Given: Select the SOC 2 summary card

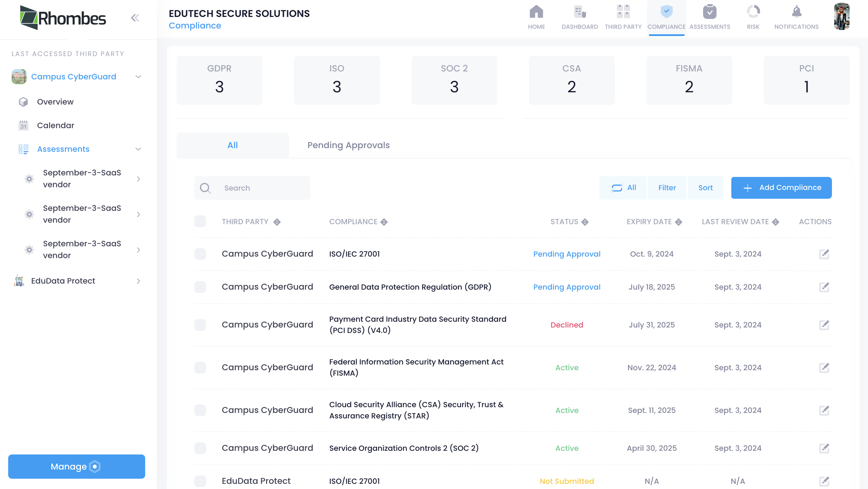Looking at the screenshot, I should [454, 80].
